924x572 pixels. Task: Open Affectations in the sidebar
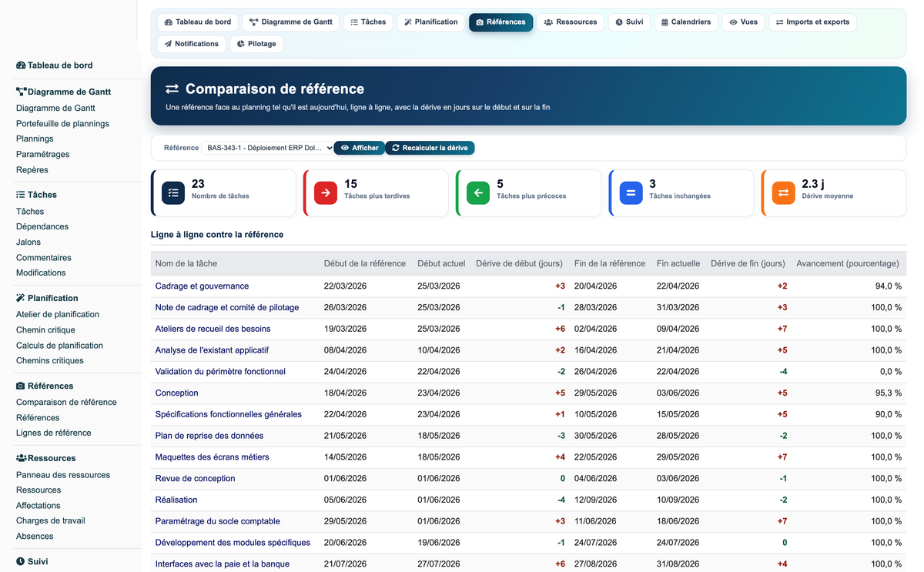(x=38, y=505)
